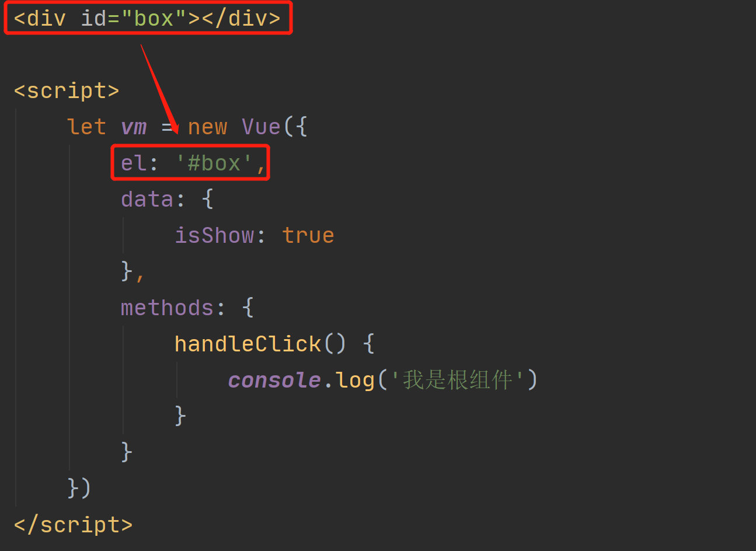The image size is (756, 551).
Task: Click the '#box' string value
Action: 214,163
